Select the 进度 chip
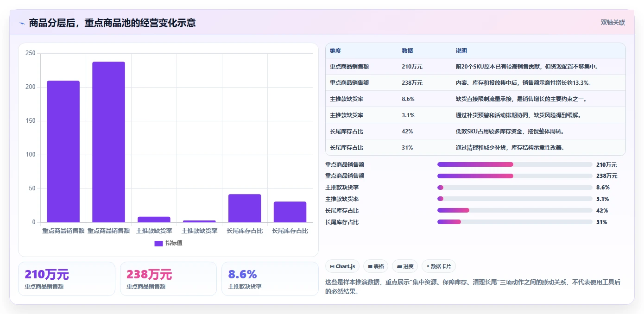Viewport: 644px width, 314px height. pyautogui.click(x=405, y=266)
